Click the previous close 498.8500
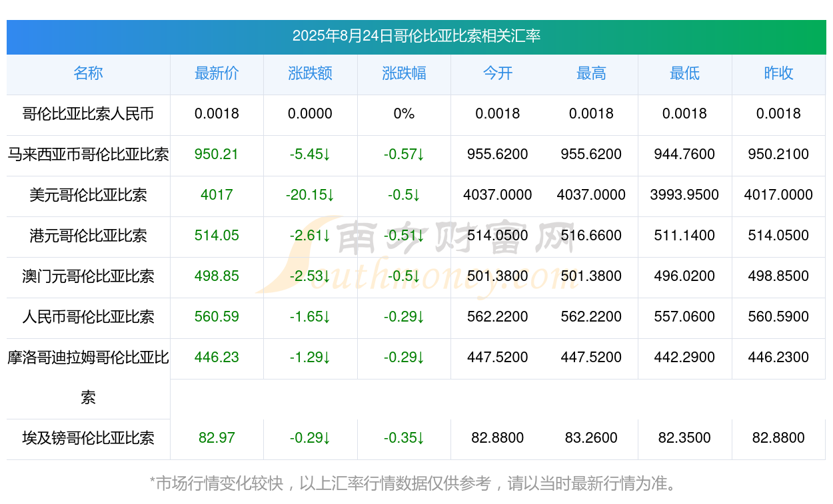The width and height of the screenshot is (833, 504). [x=778, y=276]
